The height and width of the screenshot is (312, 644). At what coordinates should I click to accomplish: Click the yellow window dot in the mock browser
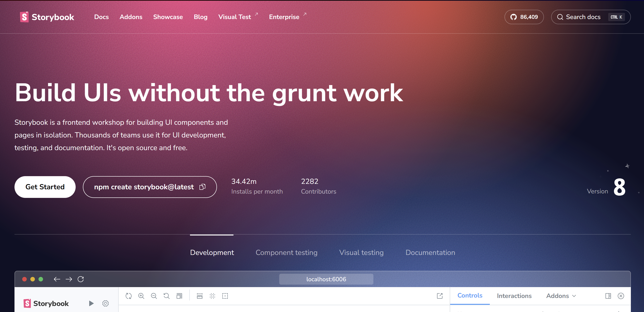pos(33,279)
